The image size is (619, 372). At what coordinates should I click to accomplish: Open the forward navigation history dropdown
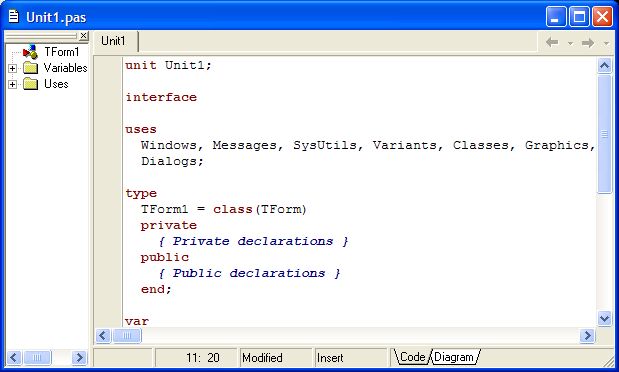tap(606, 43)
